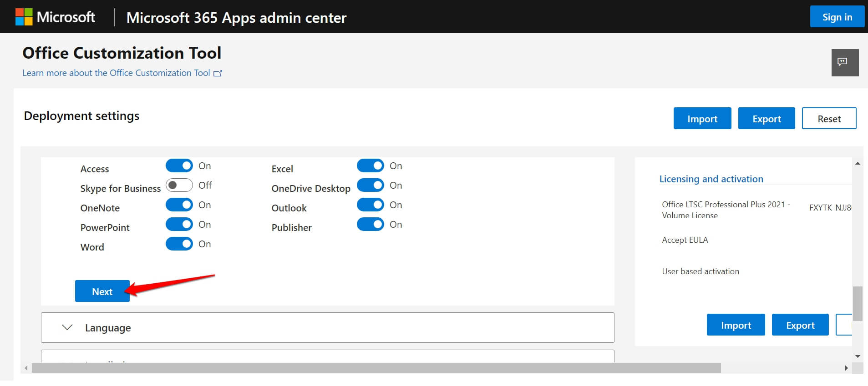Click the scroll left arrow
The height and width of the screenshot is (386, 868).
pyautogui.click(x=26, y=368)
